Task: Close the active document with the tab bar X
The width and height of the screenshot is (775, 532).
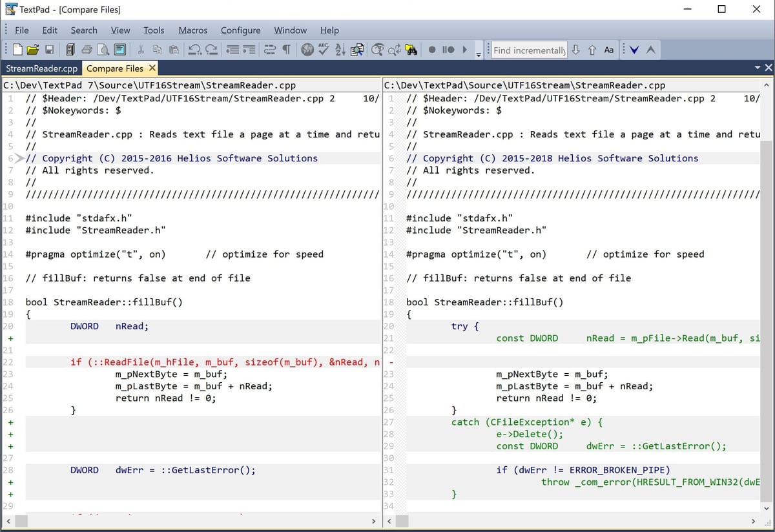Action: pos(768,68)
